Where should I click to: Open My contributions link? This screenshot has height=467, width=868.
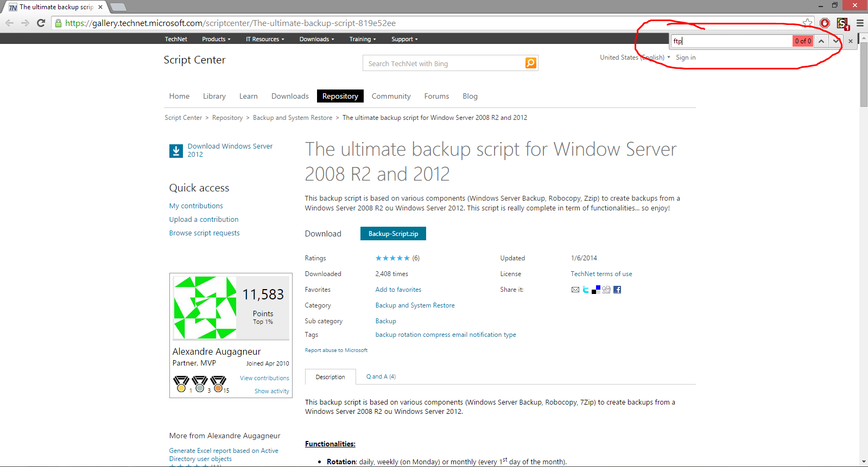click(196, 206)
